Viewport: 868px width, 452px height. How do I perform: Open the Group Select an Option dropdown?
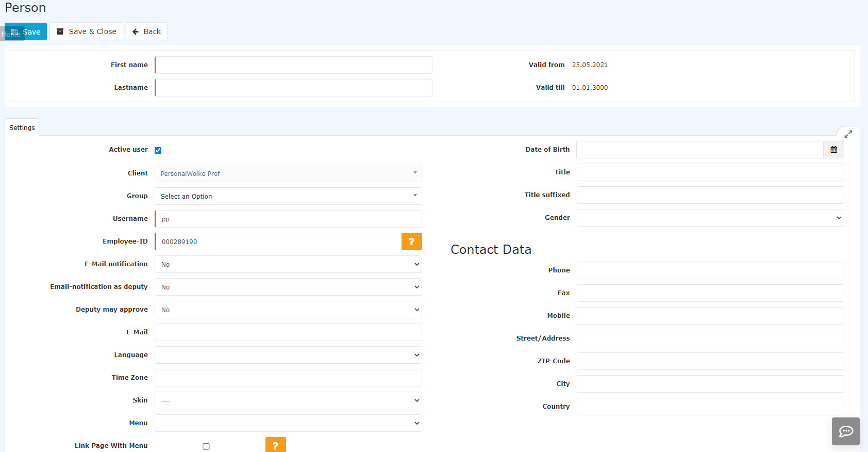[288, 196]
